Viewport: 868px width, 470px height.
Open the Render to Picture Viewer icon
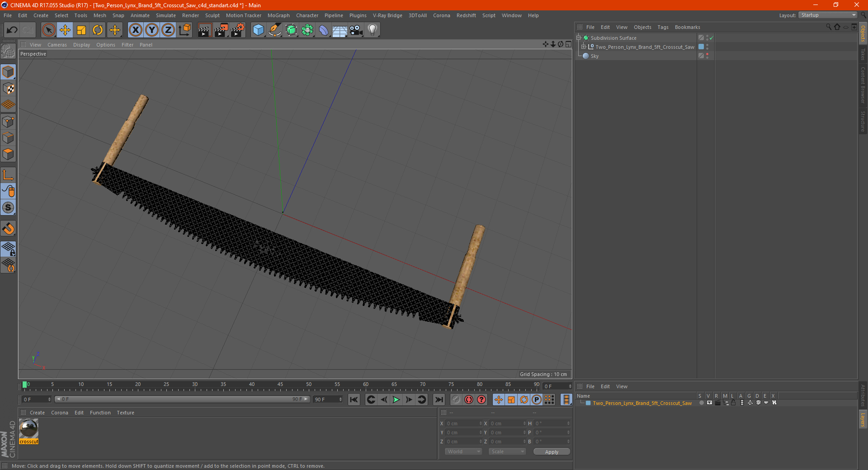tap(221, 30)
